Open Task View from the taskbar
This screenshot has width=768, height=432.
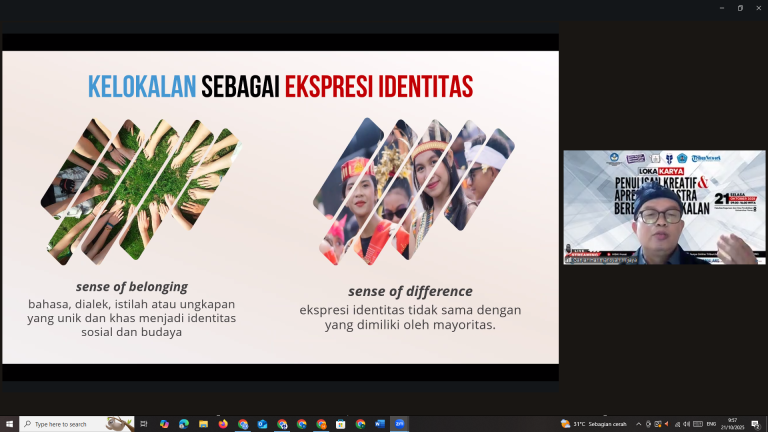point(144,424)
